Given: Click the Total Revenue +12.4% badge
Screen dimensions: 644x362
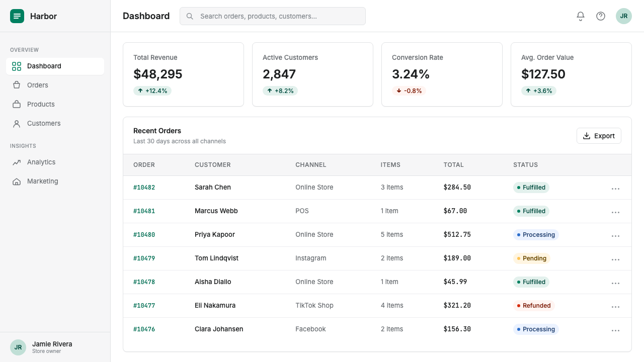Looking at the screenshot, I should (x=152, y=91).
